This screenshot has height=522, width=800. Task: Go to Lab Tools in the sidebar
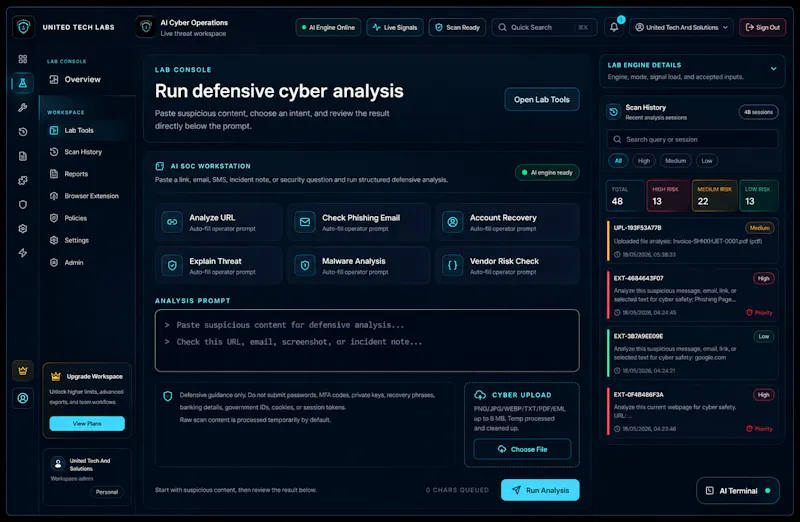(x=87, y=131)
